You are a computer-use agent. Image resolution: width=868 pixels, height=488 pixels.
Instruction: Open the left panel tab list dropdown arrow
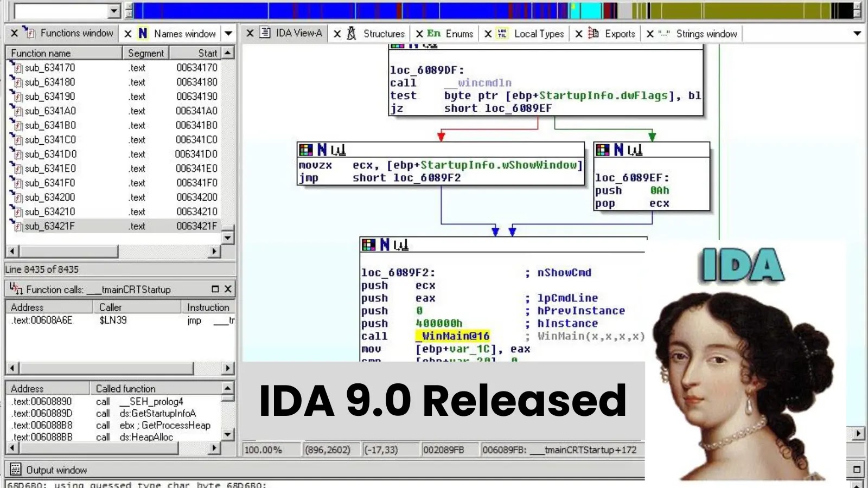(x=228, y=34)
